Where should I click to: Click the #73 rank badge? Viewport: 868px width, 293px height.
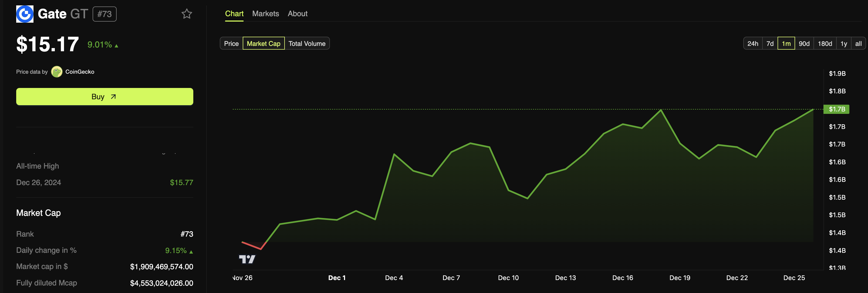tap(104, 14)
